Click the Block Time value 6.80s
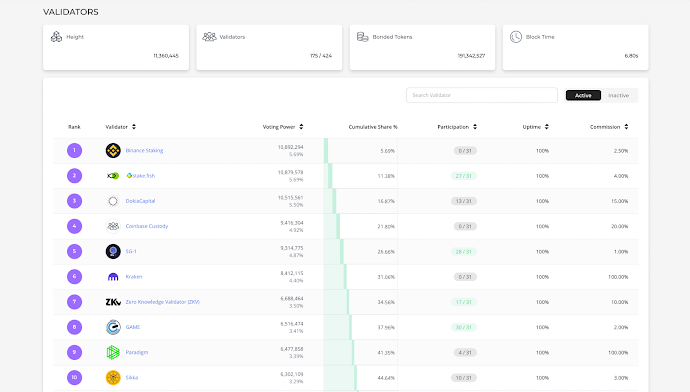690x392 pixels. [x=631, y=56]
